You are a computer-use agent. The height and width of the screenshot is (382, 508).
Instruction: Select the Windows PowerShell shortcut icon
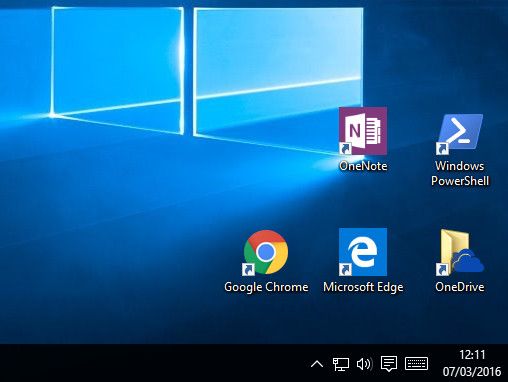point(460,134)
